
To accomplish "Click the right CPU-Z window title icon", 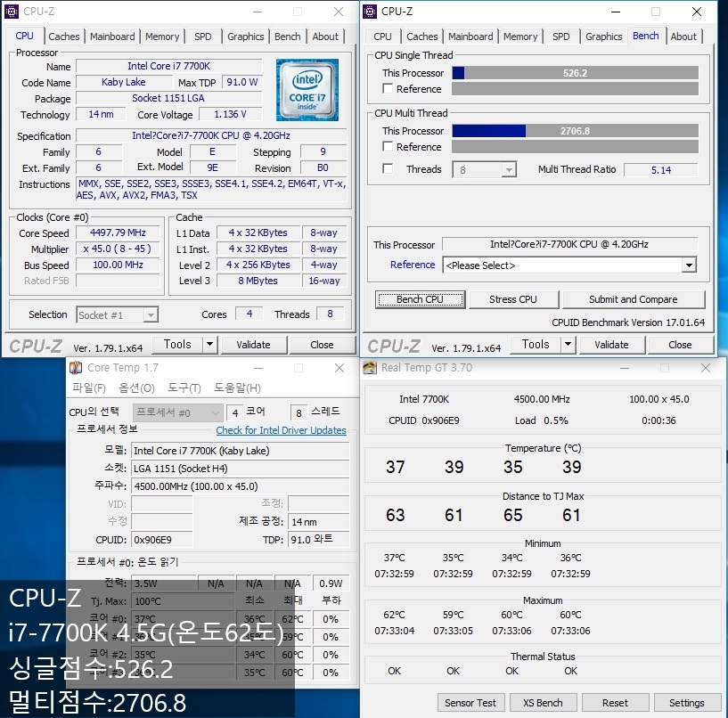I will pos(370,12).
